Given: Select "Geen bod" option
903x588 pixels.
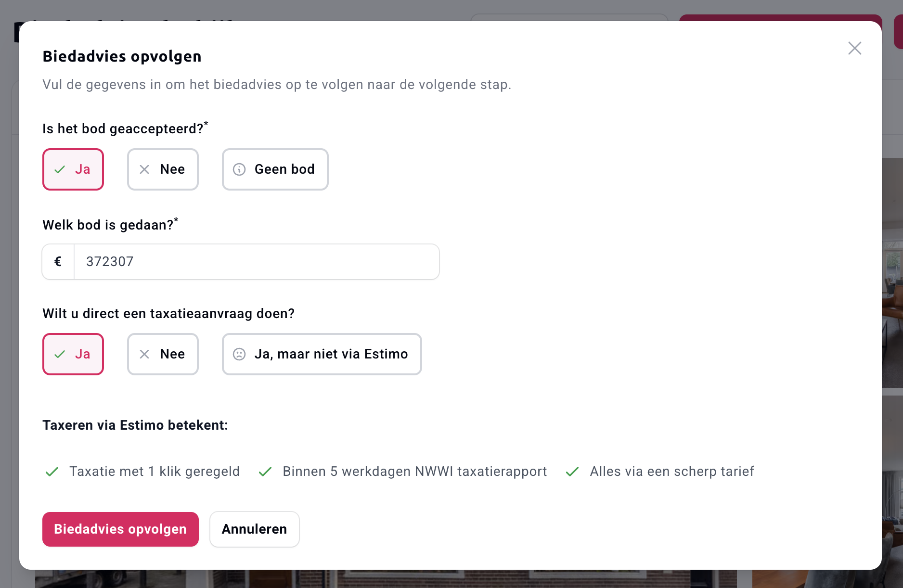Looking at the screenshot, I should 275,169.
